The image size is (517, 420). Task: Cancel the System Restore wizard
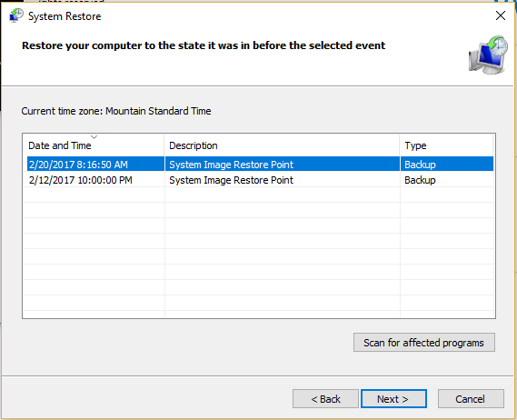[x=471, y=399]
